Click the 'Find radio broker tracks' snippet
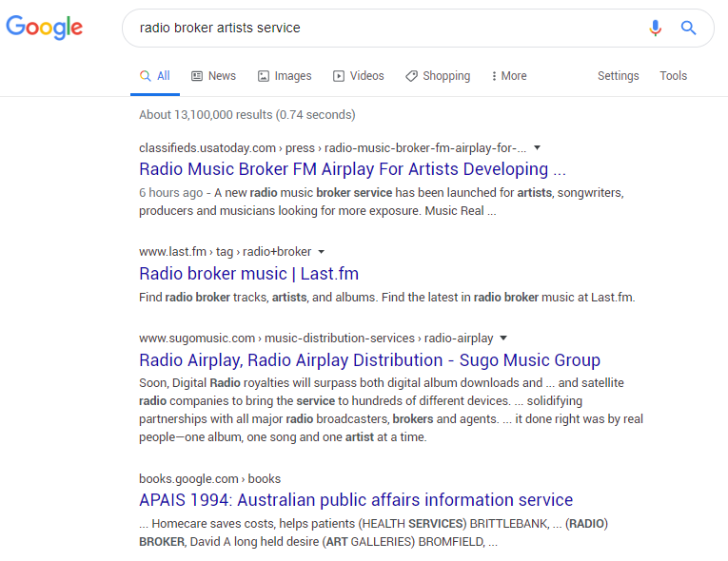 (x=386, y=297)
